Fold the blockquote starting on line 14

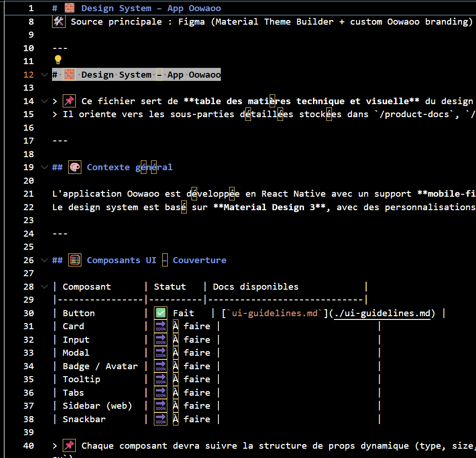click(44, 101)
